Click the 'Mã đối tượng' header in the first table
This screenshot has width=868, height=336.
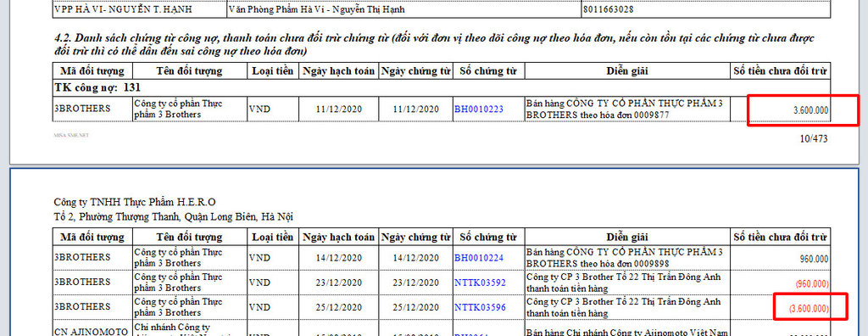coord(93,71)
